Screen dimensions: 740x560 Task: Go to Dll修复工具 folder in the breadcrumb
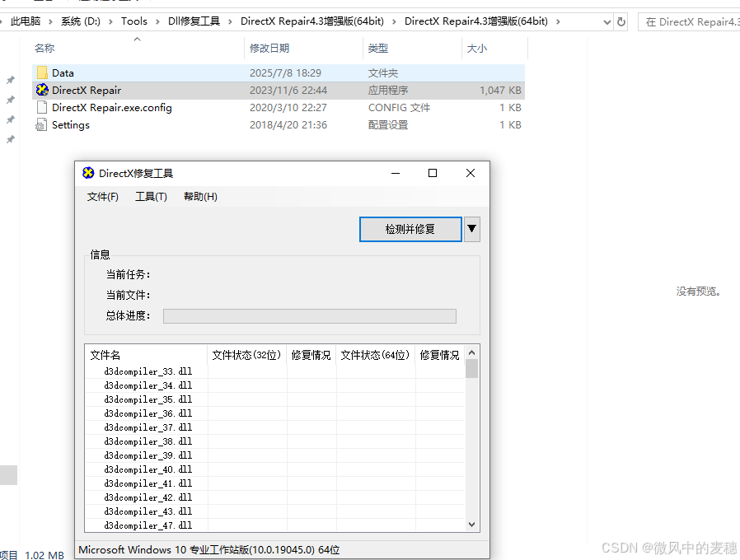(x=194, y=21)
